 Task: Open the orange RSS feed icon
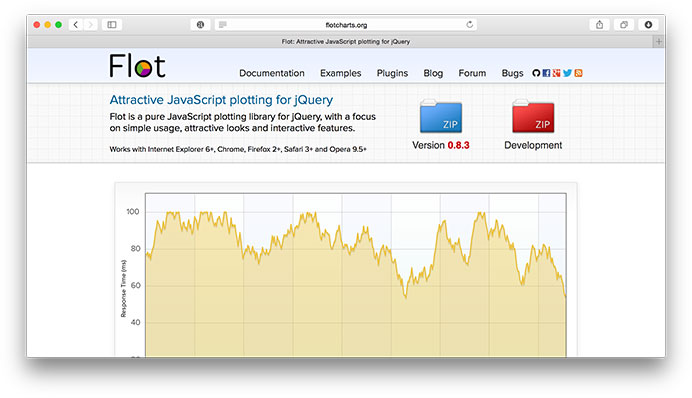click(578, 73)
